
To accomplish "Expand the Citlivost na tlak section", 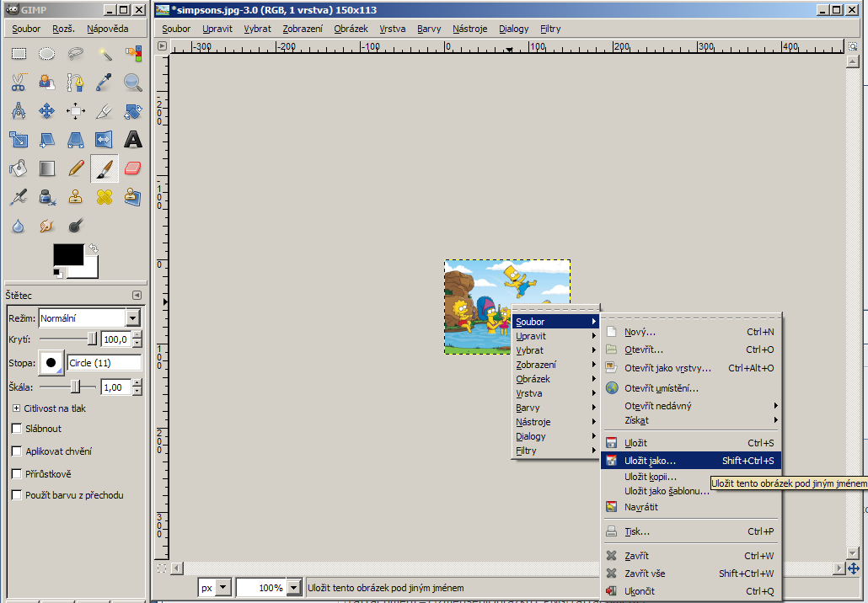I will pyautogui.click(x=16, y=408).
